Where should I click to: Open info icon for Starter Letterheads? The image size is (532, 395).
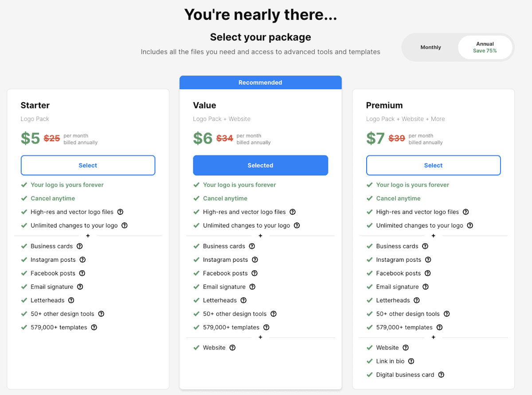71,300
